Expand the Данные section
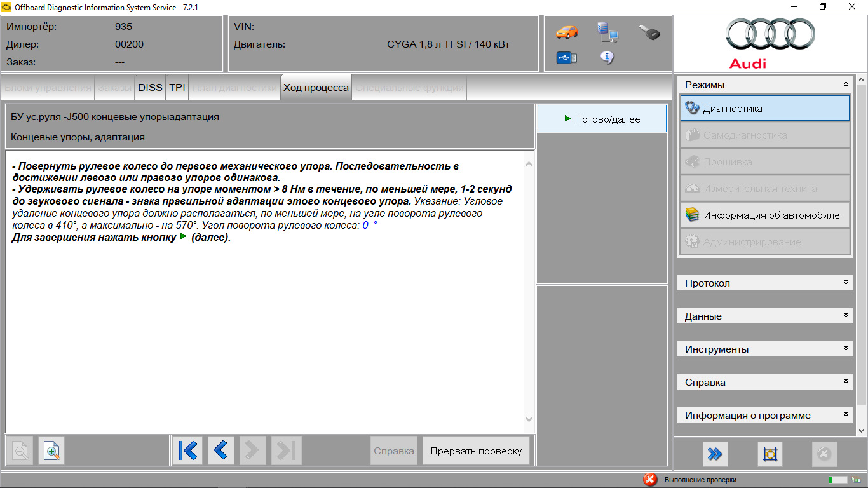This screenshot has width=868, height=488. tap(765, 316)
